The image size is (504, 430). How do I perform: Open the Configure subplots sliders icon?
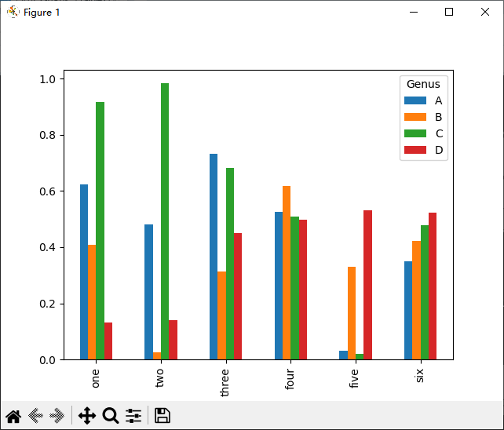click(133, 416)
